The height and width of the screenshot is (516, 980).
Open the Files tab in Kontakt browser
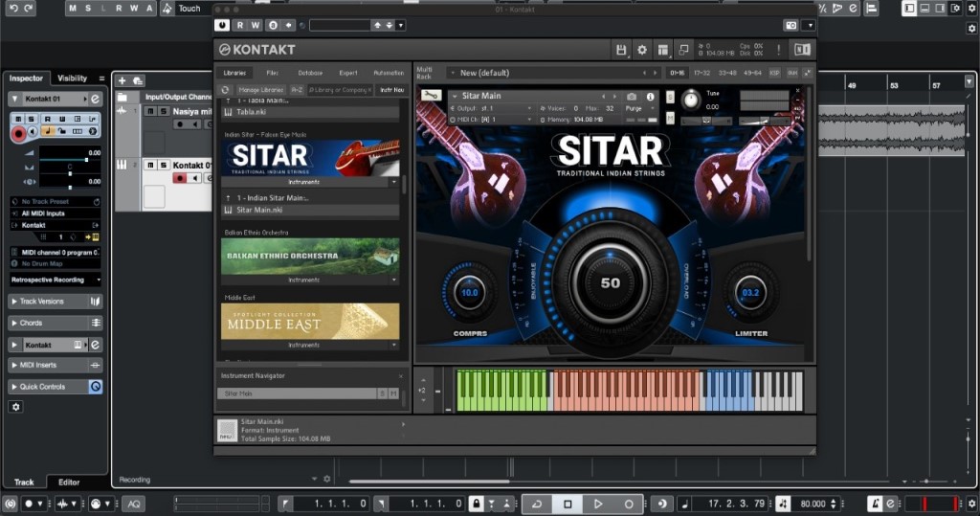[x=273, y=73]
